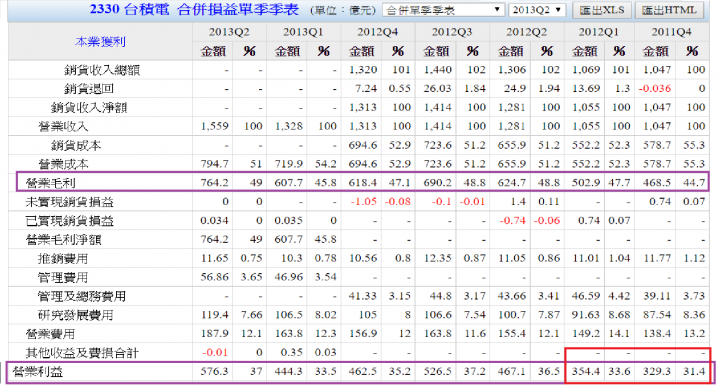This screenshot has width=720, height=386.
Task: Click the 匯出XLS export button
Action: (x=602, y=10)
